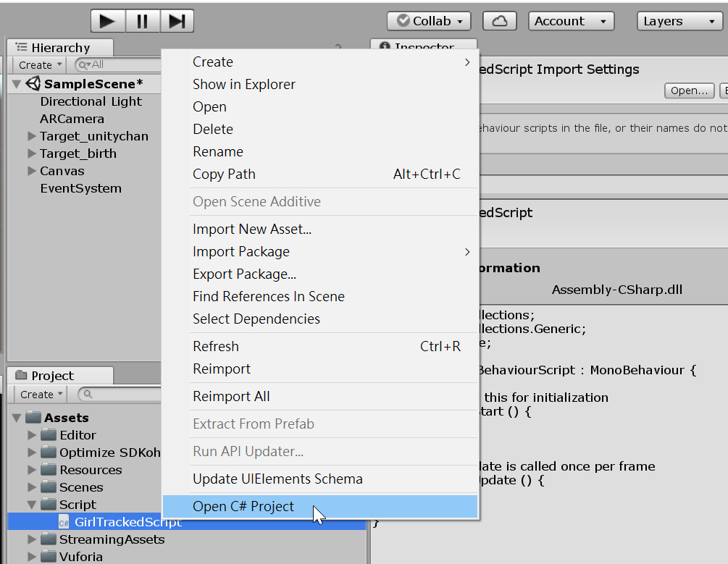Open the Import Package submenu
Screen dimensions: 728x564
click(x=320, y=252)
